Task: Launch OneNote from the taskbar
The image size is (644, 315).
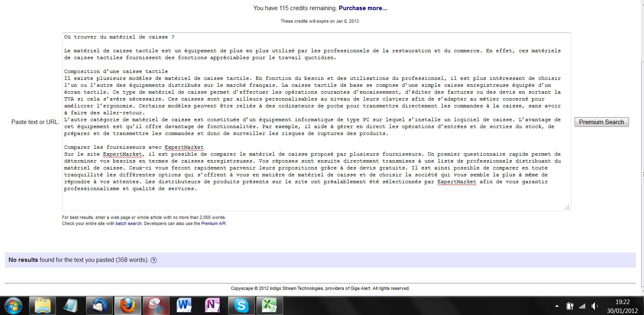Action: coord(212,305)
